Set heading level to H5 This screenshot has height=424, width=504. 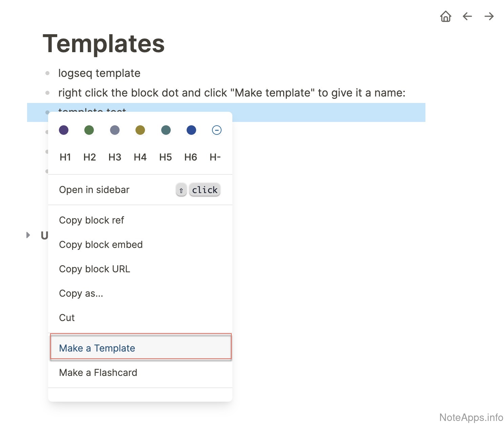pos(165,157)
